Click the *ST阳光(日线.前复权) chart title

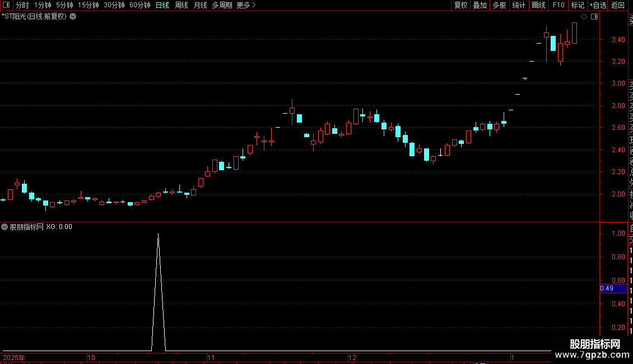pyautogui.click(x=34, y=17)
